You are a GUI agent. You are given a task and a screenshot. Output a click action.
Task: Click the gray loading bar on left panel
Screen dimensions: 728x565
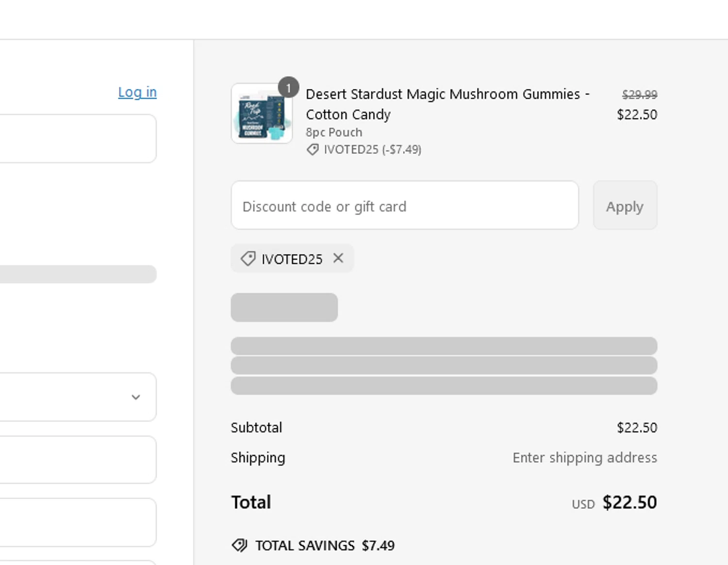[78, 274]
